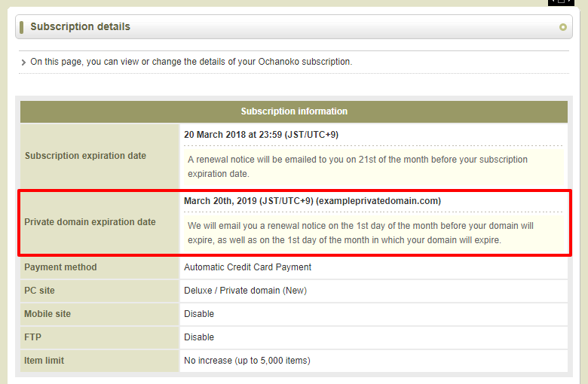Click the exampleprivatedomain.com expiration date line
Image resolution: width=588 pixels, height=384 pixels.
pos(312,201)
